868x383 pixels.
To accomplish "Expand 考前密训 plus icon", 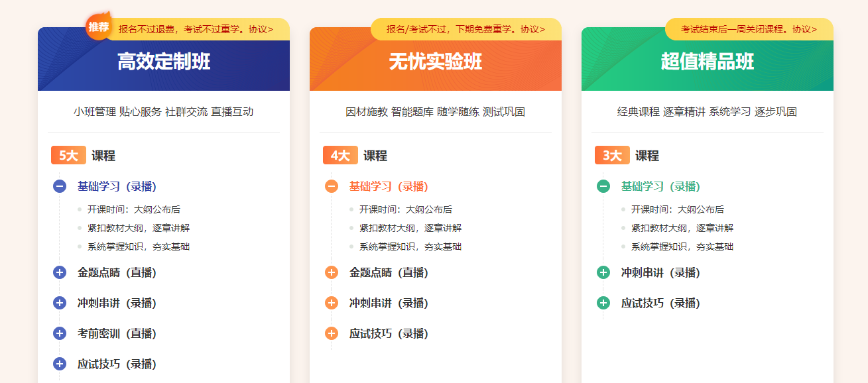I will 60,333.
